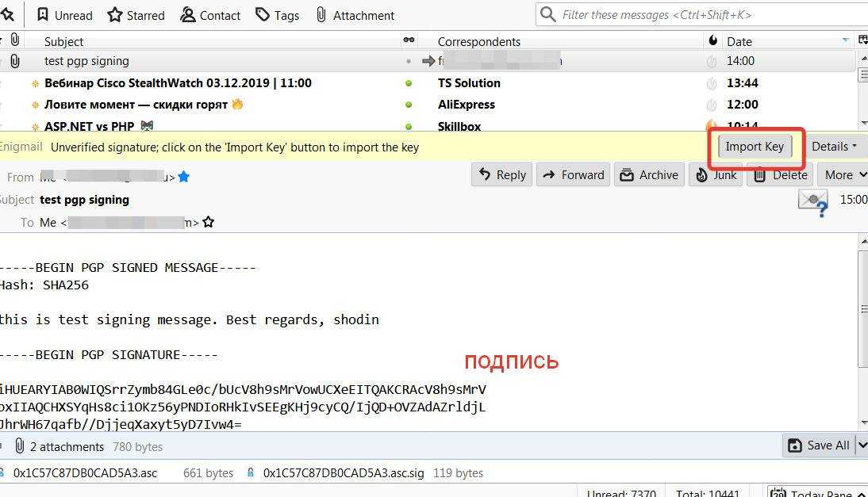The image size is (868, 497).
Task: Click the Filter these messages search box
Action: point(701,15)
